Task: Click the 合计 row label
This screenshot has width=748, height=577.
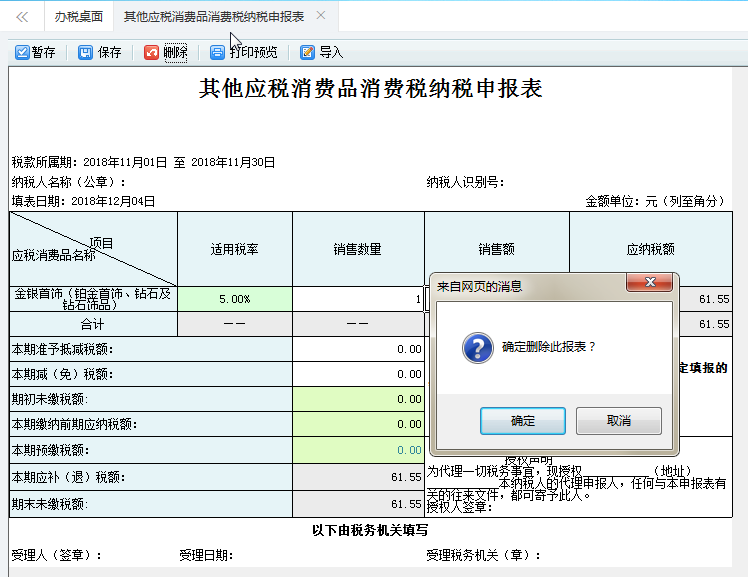Action: click(92, 324)
